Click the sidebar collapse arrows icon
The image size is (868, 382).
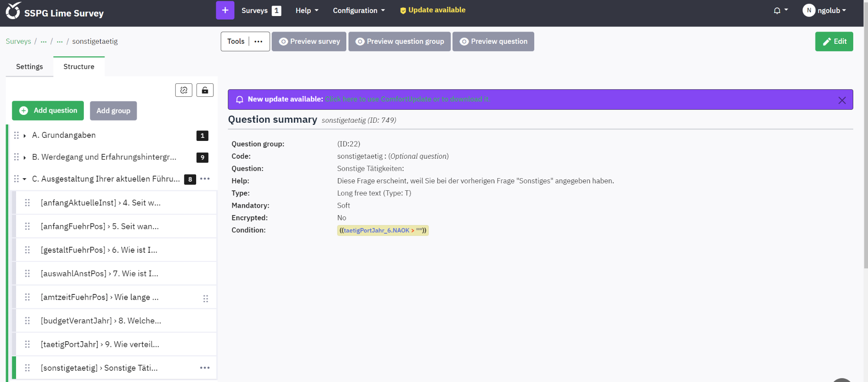click(x=184, y=90)
